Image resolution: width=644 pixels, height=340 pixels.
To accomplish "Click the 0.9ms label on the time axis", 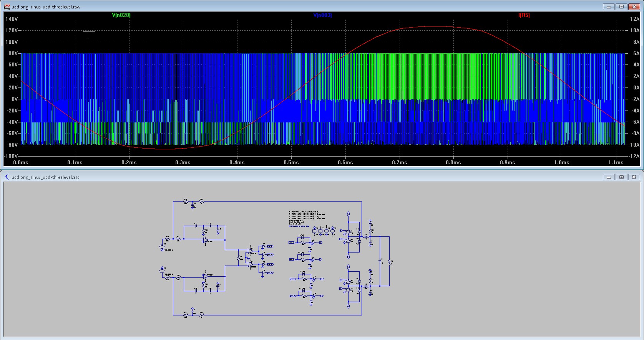I will click(x=508, y=162).
